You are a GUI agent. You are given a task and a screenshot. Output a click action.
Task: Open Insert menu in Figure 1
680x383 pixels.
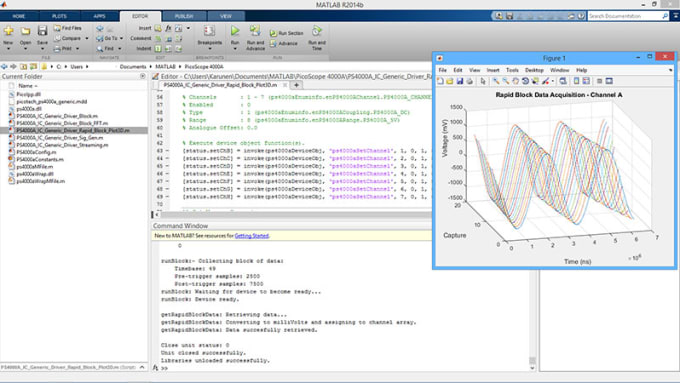tap(493, 70)
